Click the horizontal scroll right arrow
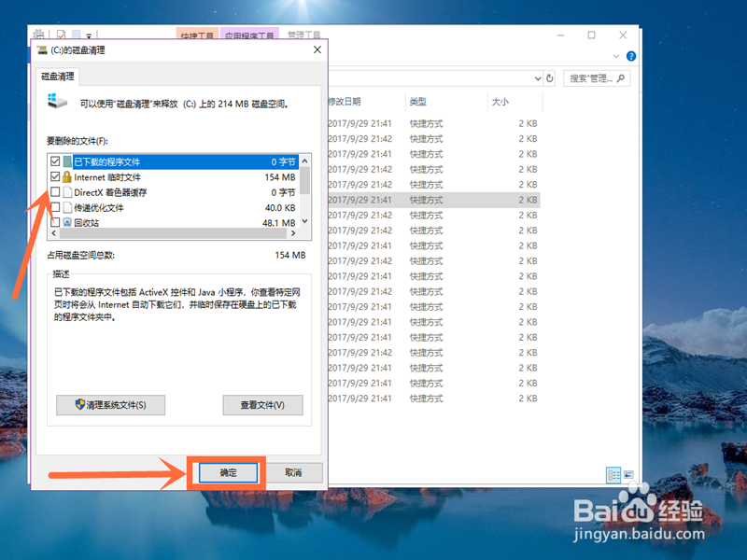The image size is (747, 560). point(293,232)
